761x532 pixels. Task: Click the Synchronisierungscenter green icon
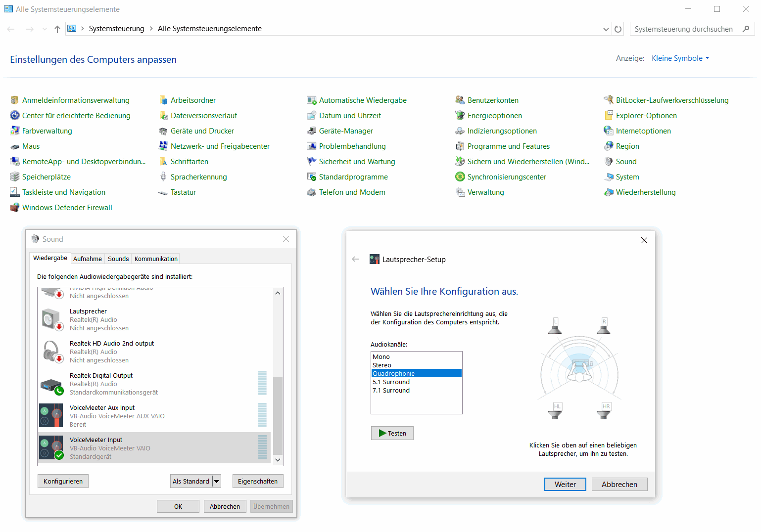460,177
